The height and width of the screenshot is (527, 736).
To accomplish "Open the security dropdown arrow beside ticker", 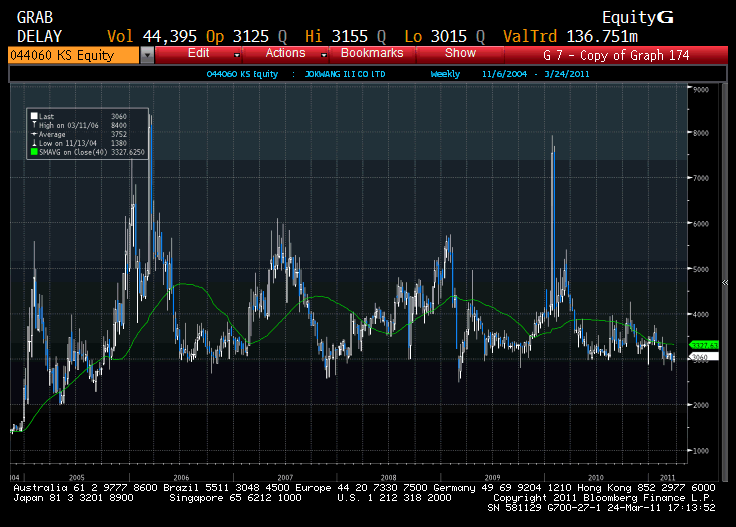I will pos(148,55).
